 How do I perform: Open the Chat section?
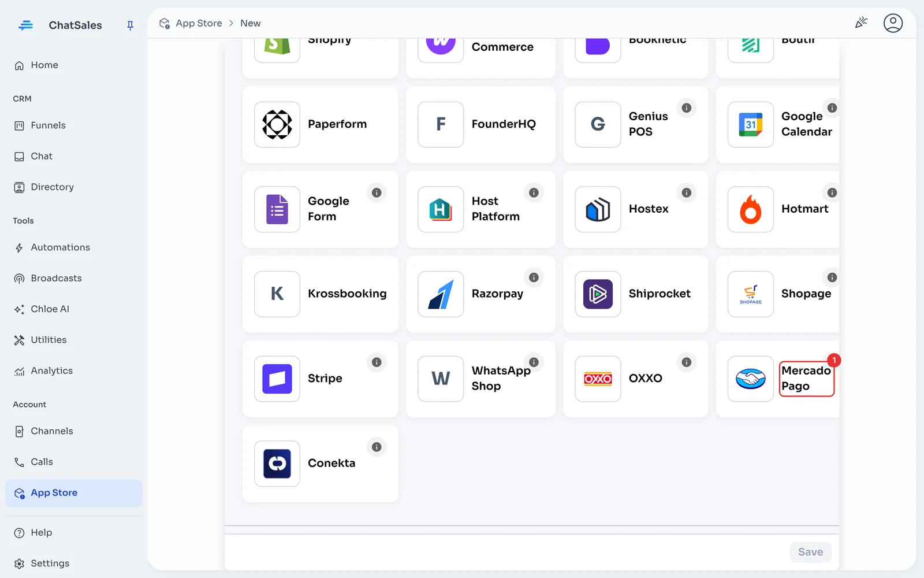pos(73,156)
